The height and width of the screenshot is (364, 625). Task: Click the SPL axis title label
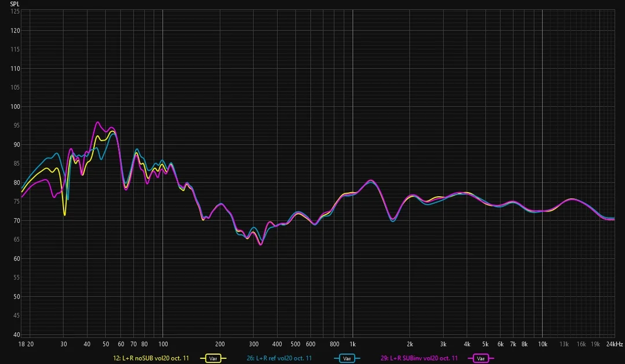tap(14, 4)
